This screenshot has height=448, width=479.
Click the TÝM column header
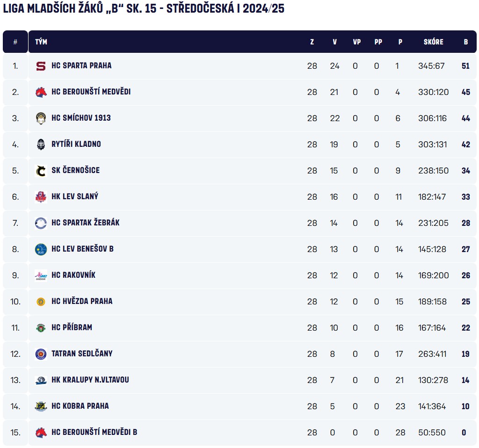tap(41, 42)
